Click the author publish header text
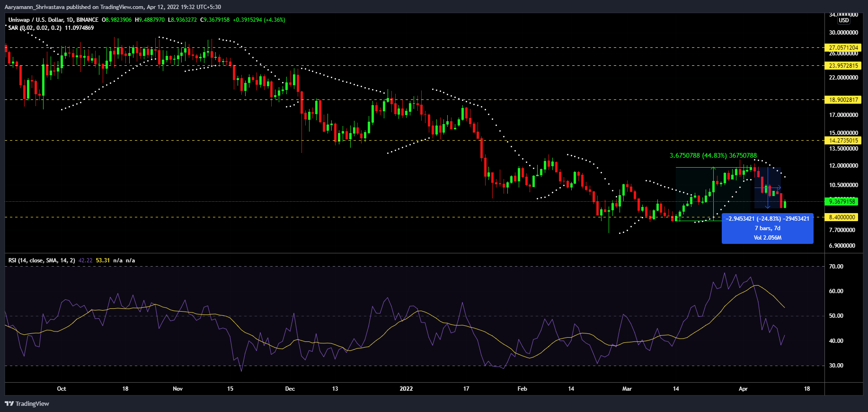The height and width of the screenshot is (412, 868). click(113, 7)
